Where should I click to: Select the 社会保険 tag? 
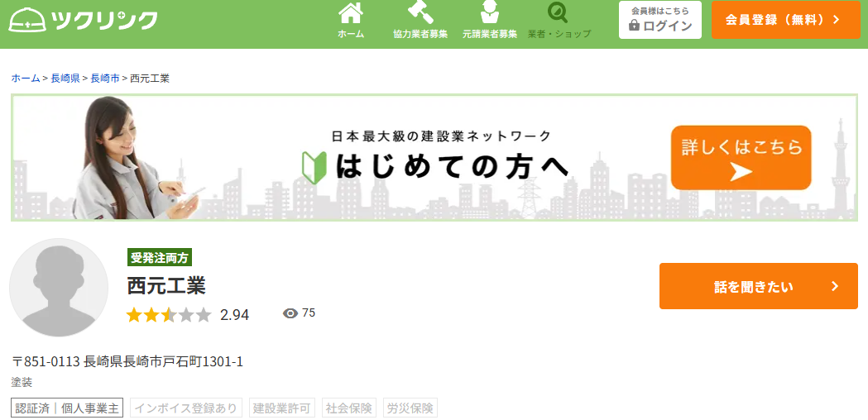349,408
